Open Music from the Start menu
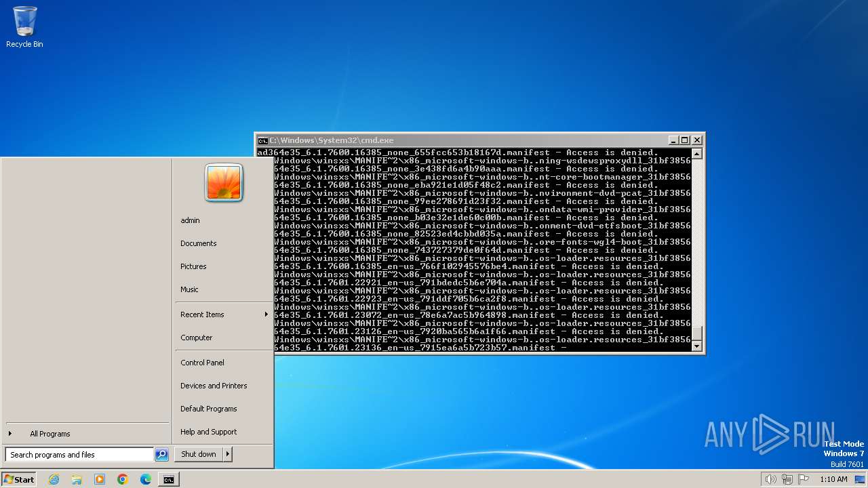The height and width of the screenshot is (488, 868). coord(224,289)
